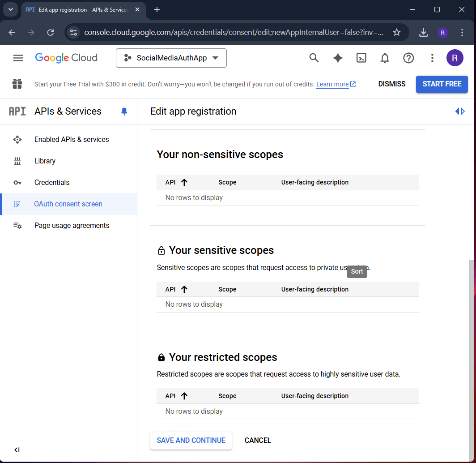This screenshot has width=476, height=463.
Task: Open the profile account menu
Action: tap(455, 58)
